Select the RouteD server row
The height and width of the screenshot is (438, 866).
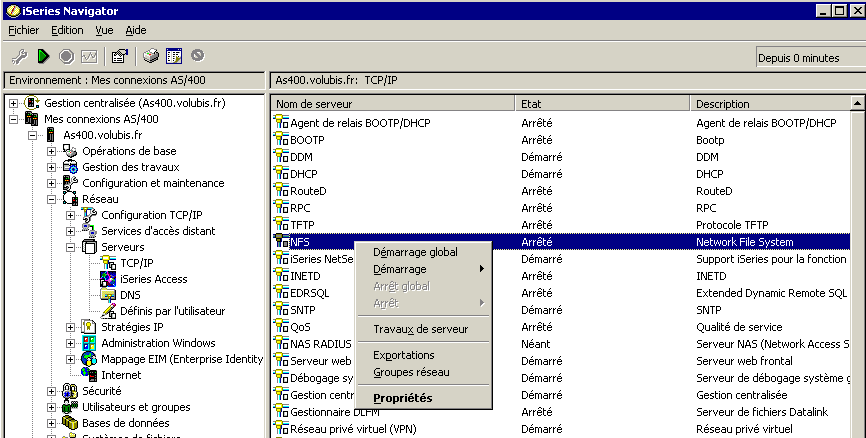coord(561,191)
